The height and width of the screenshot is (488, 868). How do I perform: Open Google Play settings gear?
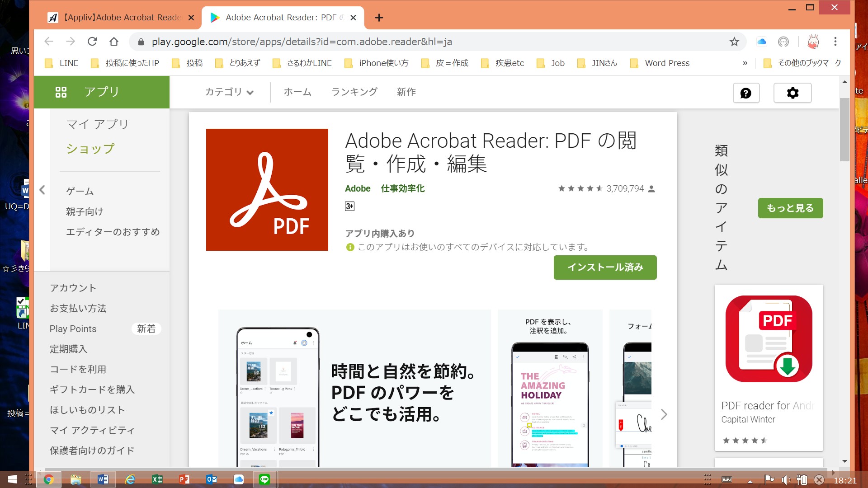point(793,93)
